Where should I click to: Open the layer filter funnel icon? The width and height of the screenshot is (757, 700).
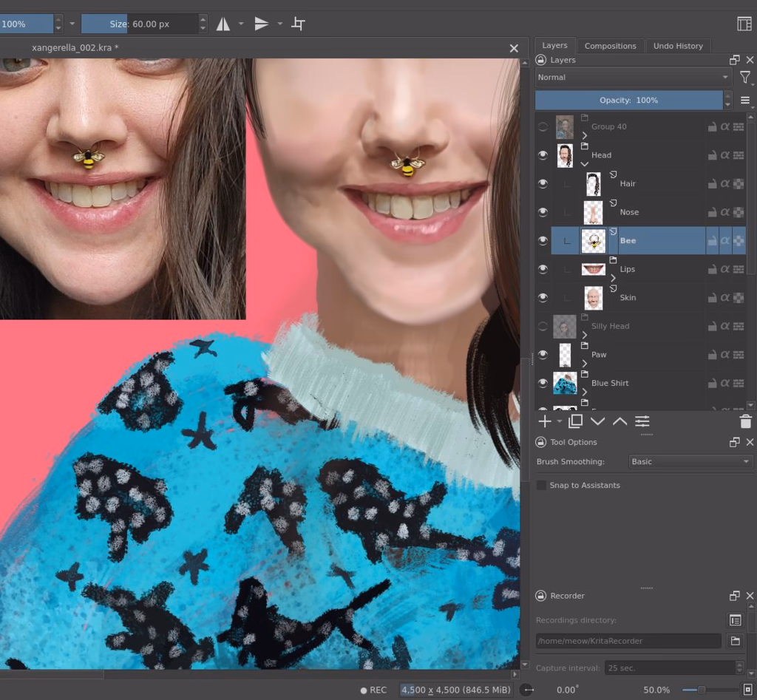(x=745, y=77)
